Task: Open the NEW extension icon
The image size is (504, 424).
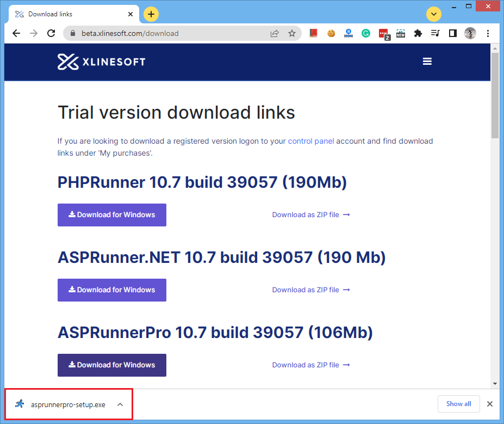Action: (401, 33)
